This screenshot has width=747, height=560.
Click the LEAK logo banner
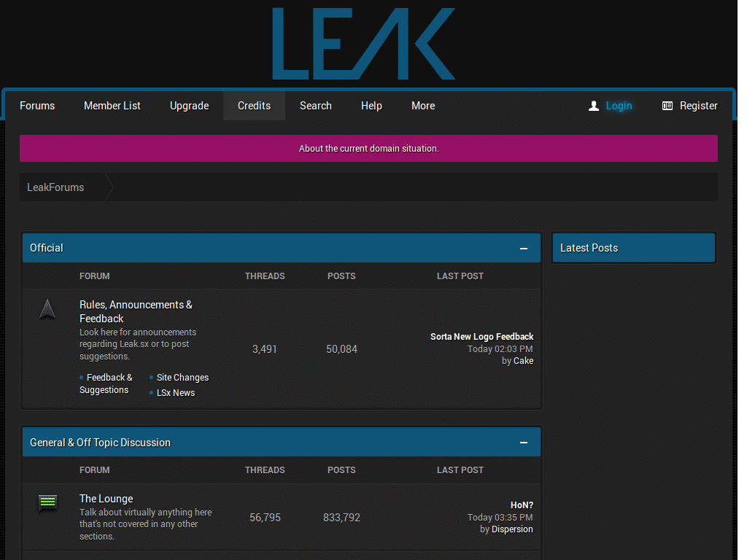[363, 43]
